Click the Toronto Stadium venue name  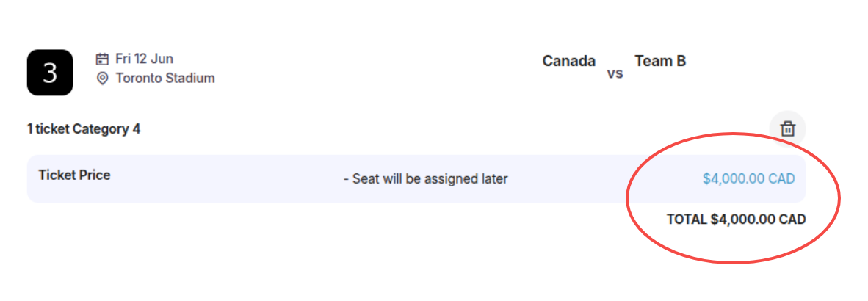pos(165,78)
